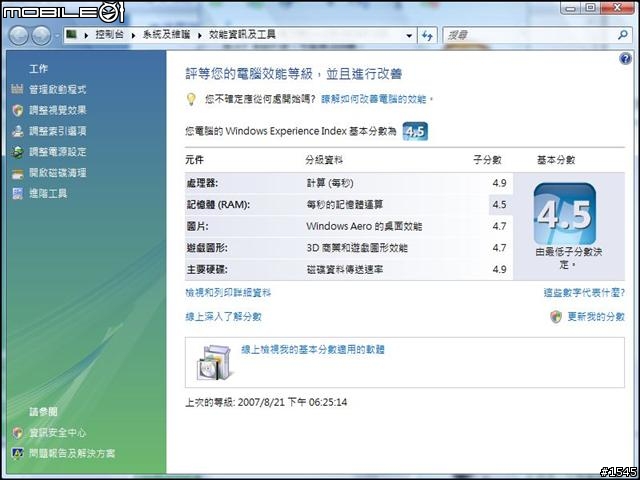
Task: Click the 瞭解如何改善電腦的效能 link
Action: (x=373, y=99)
